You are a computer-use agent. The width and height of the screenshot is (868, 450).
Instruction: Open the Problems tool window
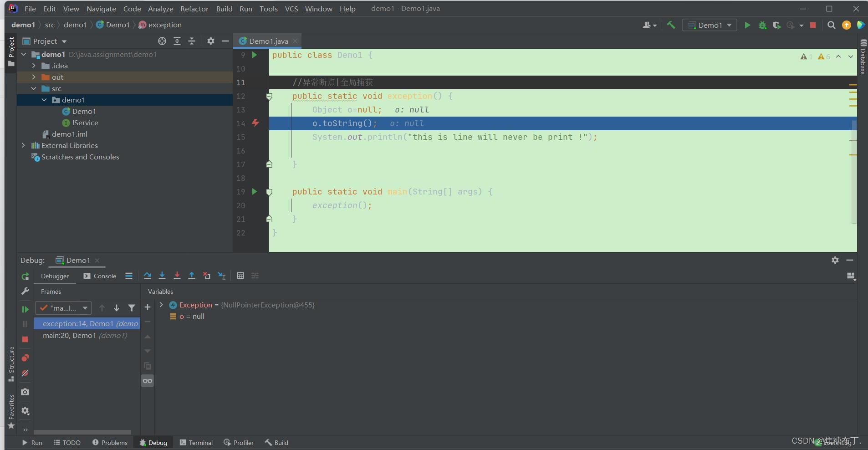(110, 443)
